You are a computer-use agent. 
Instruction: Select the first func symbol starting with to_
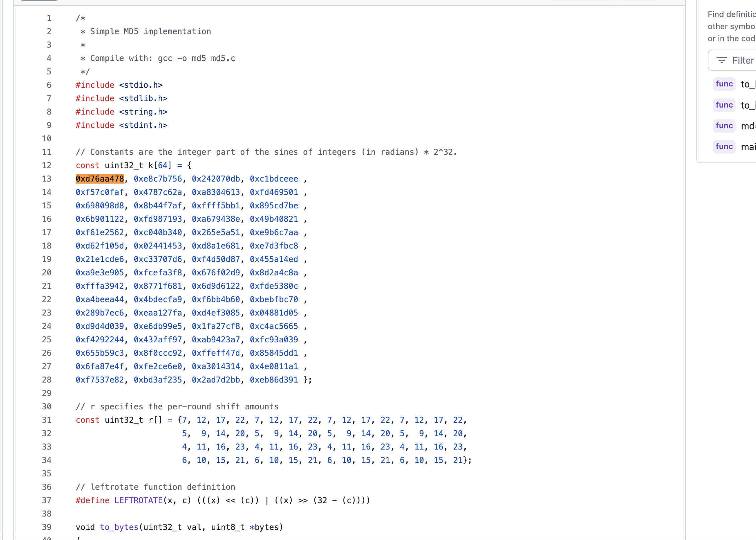pyautogui.click(x=734, y=84)
